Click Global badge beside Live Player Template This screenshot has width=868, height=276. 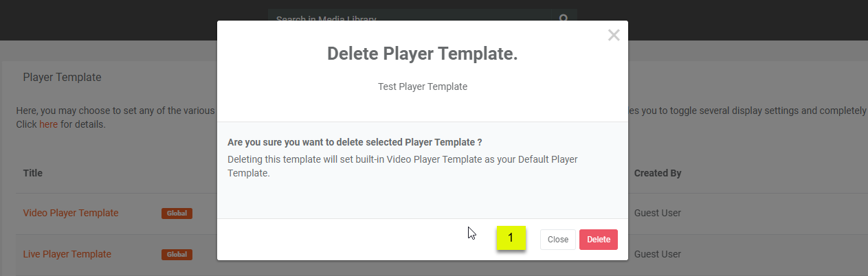pyautogui.click(x=177, y=255)
